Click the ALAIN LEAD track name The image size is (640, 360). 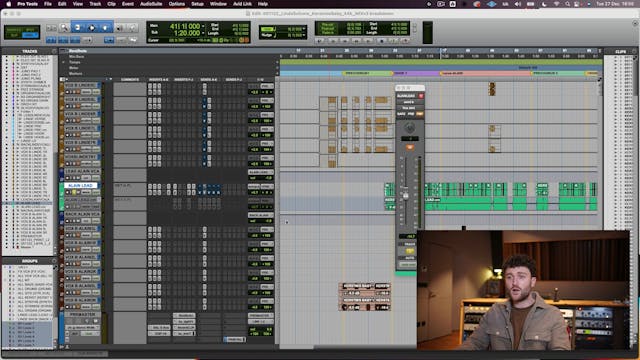pyautogui.click(x=80, y=186)
